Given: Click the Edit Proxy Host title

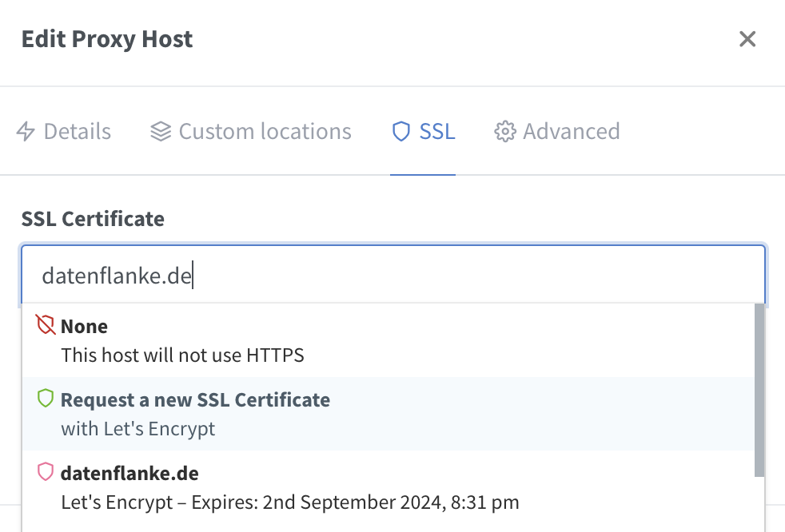Looking at the screenshot, I should (x=106, y=39).
